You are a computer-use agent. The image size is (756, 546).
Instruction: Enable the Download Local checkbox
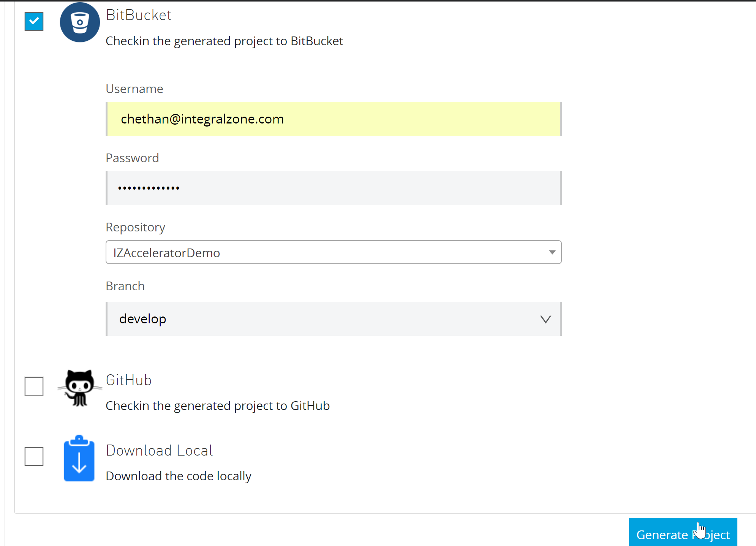coord(34,457)
